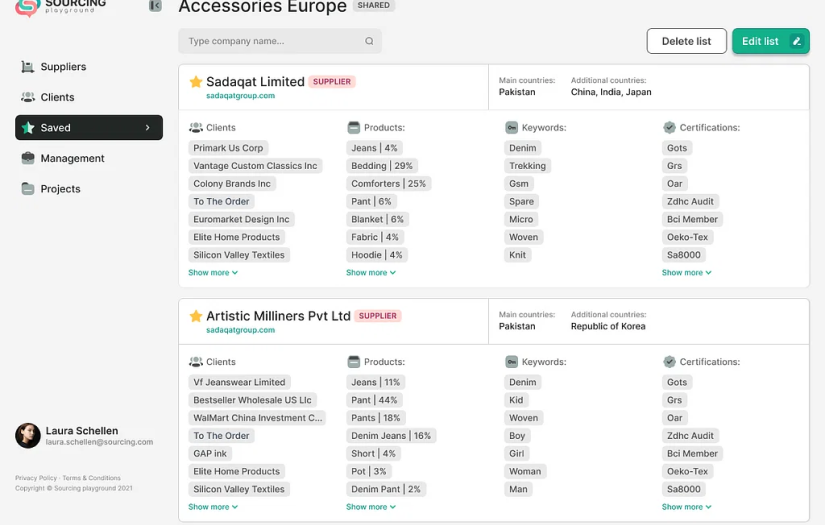The image size is (825, 525).
Task: Click Laura Schellen's profile avatar
Action: [28, 436]
